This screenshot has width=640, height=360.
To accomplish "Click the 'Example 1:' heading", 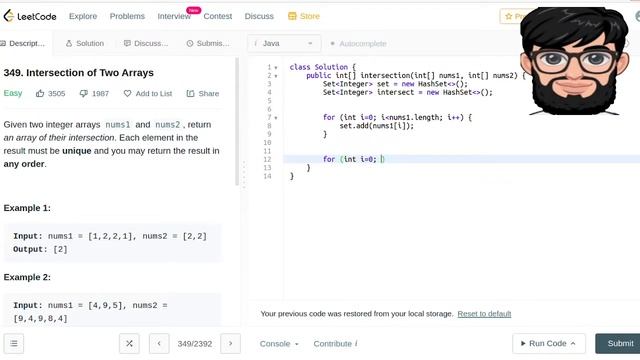I will [x=27, y=208].
